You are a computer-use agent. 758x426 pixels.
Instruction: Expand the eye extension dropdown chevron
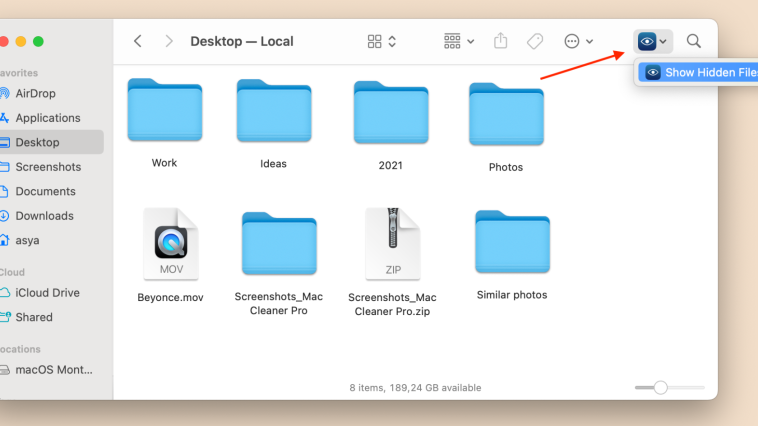point(663,42)
